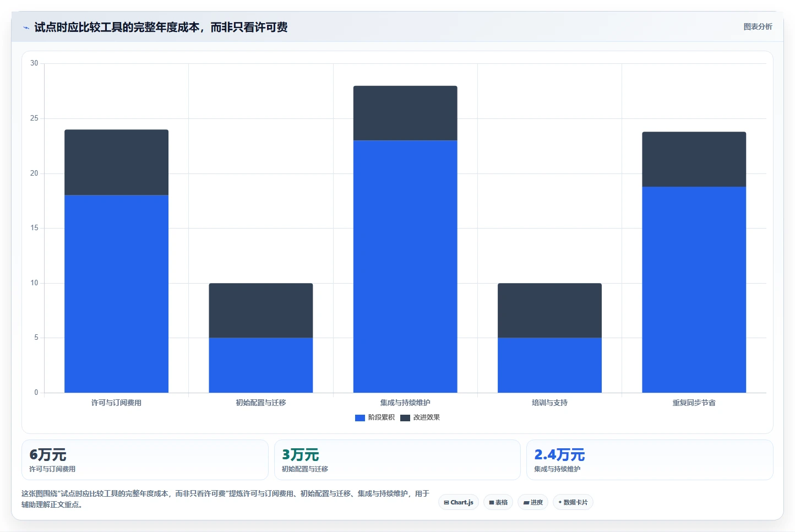Click the blue bar for 重复同步节省

point(694,290)
